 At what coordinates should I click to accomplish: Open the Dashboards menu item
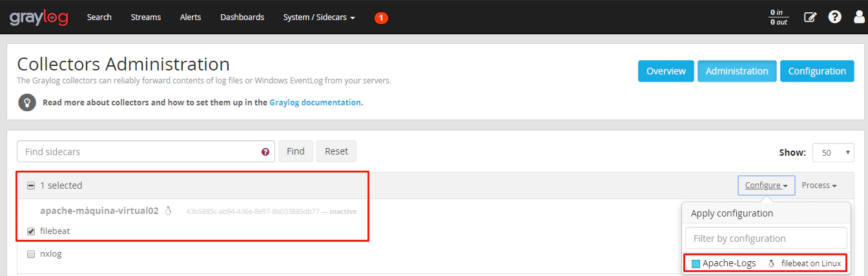[x=242, y=17]
